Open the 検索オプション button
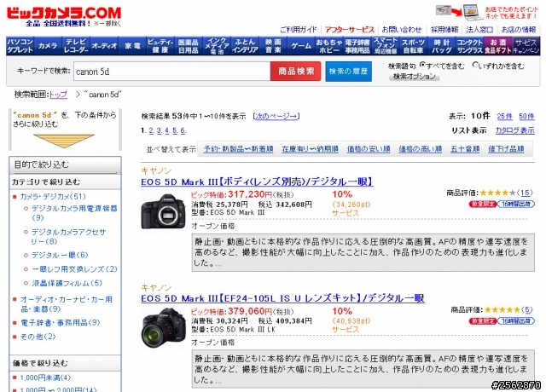The height and width of the screenshot is (392, 546). [415, 77]
